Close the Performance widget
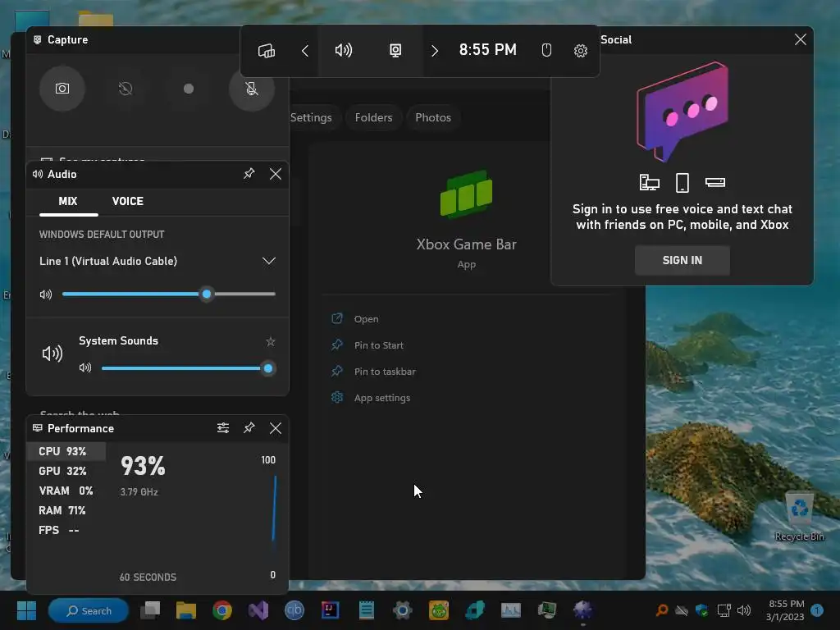This screenshot has width=840, height=630. click(276, 428)
